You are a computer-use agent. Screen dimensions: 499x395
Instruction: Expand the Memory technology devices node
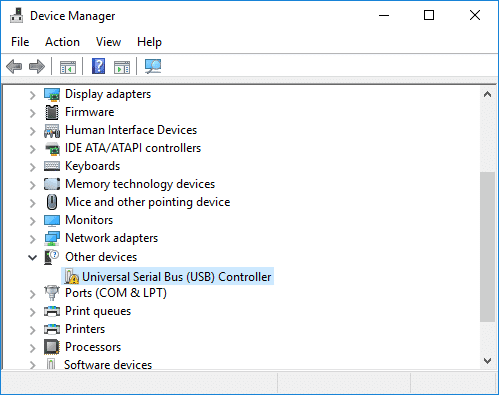(x=32, y=185)
